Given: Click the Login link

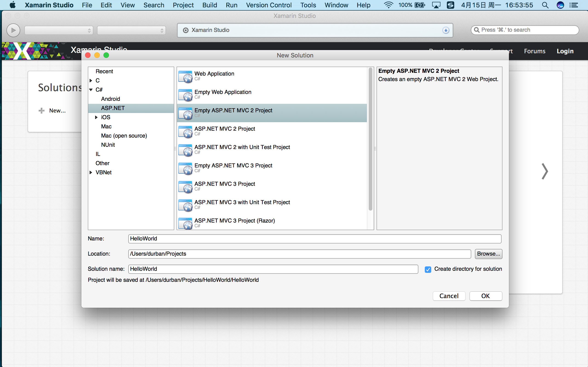Looking at the screenshot, I should (x=565, y=51).
